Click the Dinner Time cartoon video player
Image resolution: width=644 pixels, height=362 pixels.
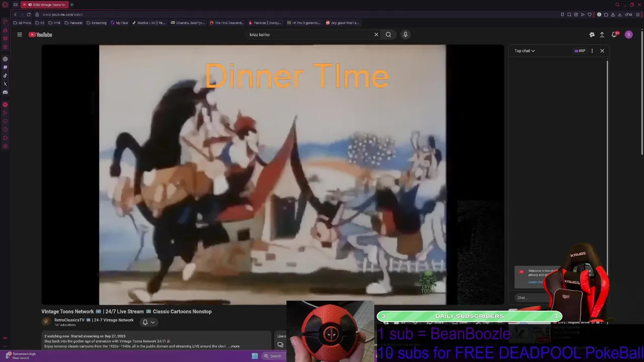[x=272, y=174]
